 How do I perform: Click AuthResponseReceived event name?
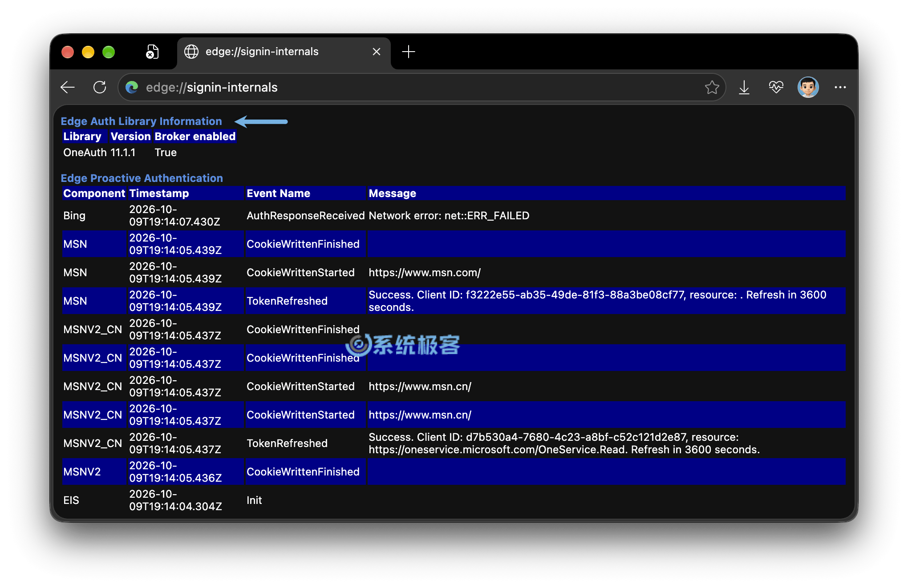click(305, 216)
